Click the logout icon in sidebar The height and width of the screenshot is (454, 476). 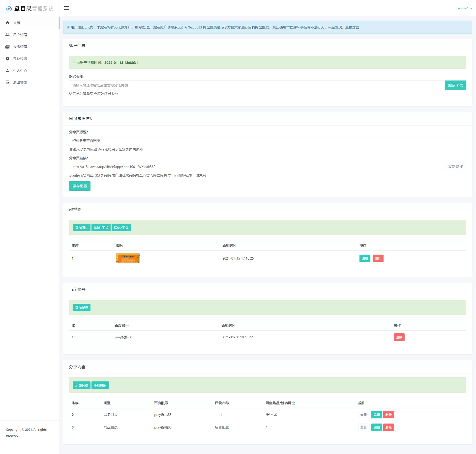[x=7, y=82]
